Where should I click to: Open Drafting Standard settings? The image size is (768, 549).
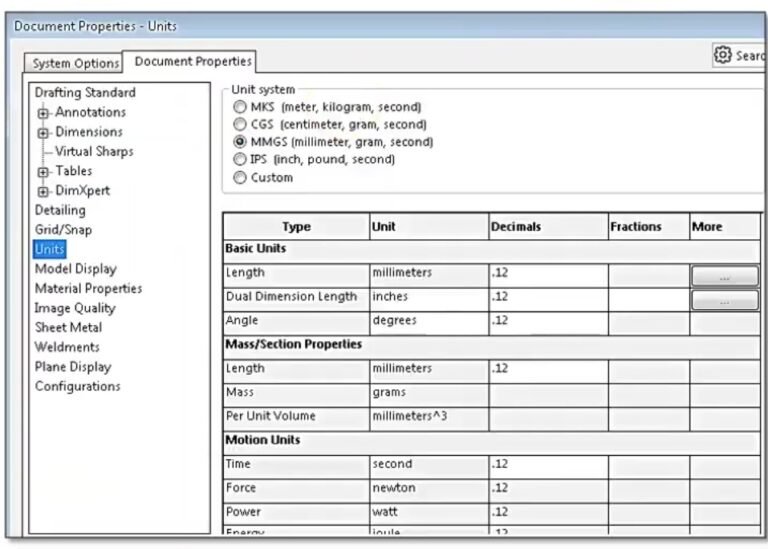tap(85, 93)
